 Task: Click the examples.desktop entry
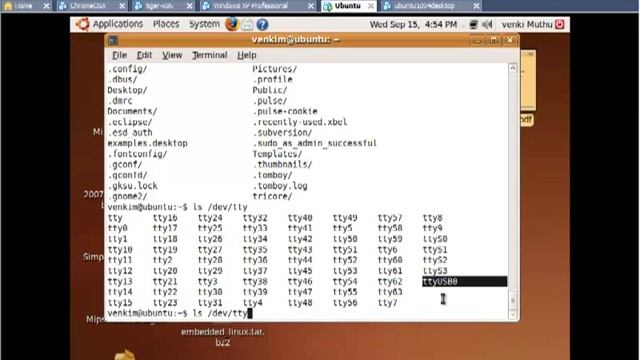click(x=148, y=143)
